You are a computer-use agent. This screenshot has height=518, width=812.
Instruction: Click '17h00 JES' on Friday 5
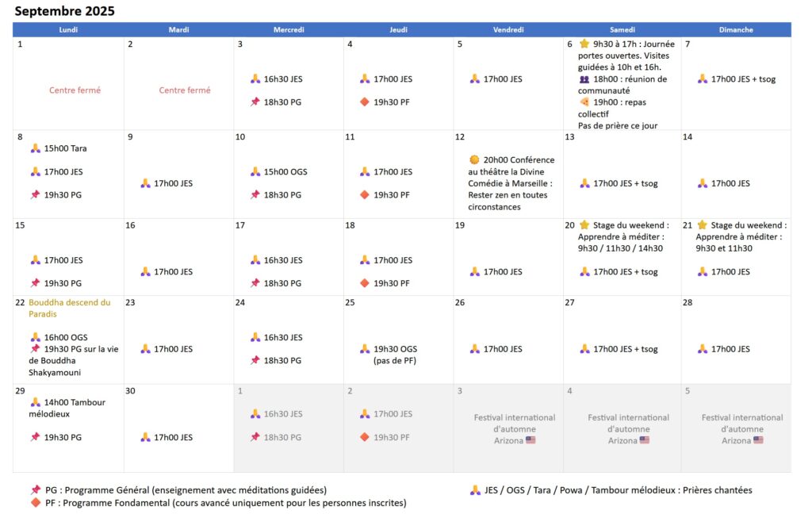click(503, 79)
